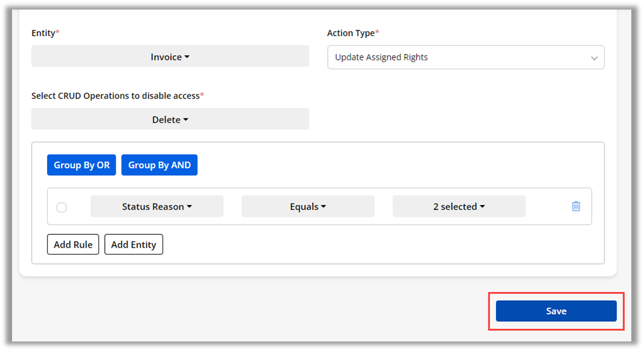Click the caret arrow beside Equals
The width and height of the screenshot is (644, 351).
point(323,207)
